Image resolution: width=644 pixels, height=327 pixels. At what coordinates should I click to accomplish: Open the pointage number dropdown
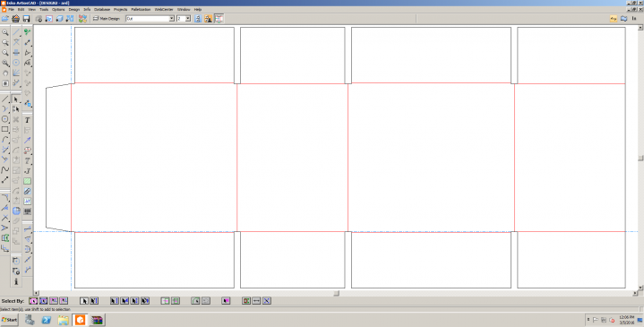coord(188,19)
